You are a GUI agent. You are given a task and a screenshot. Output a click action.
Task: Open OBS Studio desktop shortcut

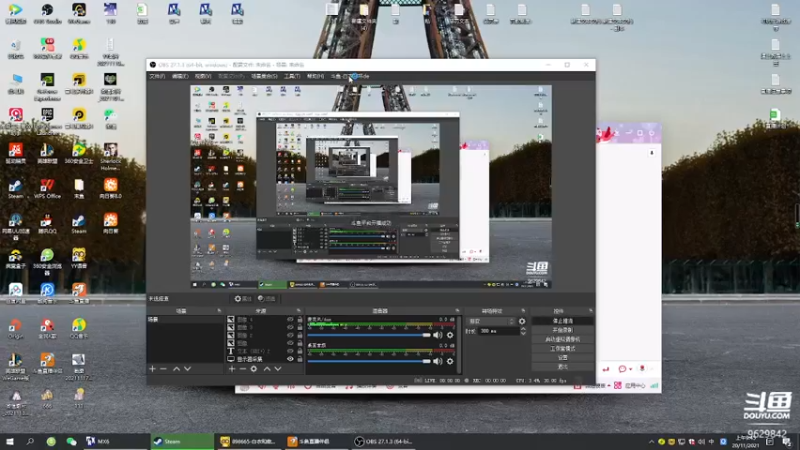[47, 13]
